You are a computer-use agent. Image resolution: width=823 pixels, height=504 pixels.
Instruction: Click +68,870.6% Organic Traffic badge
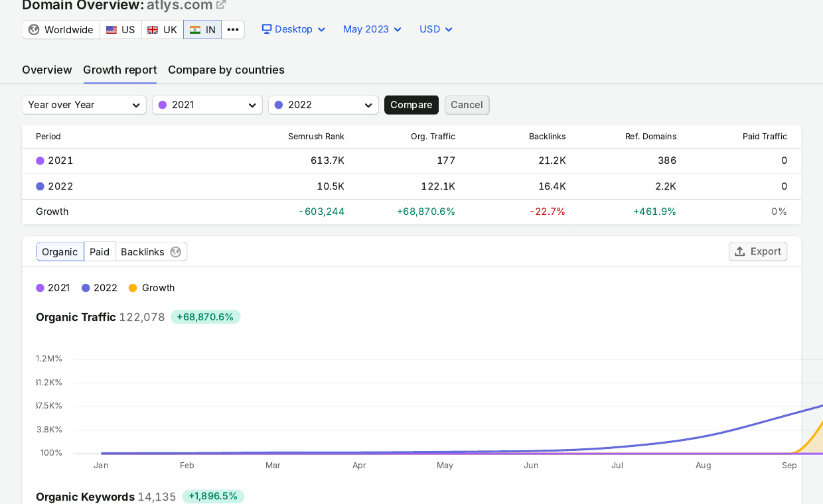(x=205, y=317)
